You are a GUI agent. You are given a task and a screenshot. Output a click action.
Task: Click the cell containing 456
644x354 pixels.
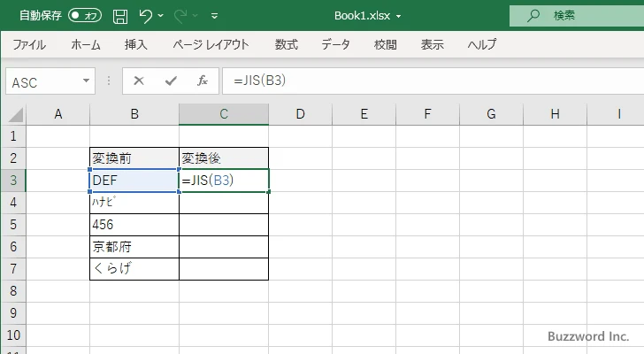tap(134, 225)
